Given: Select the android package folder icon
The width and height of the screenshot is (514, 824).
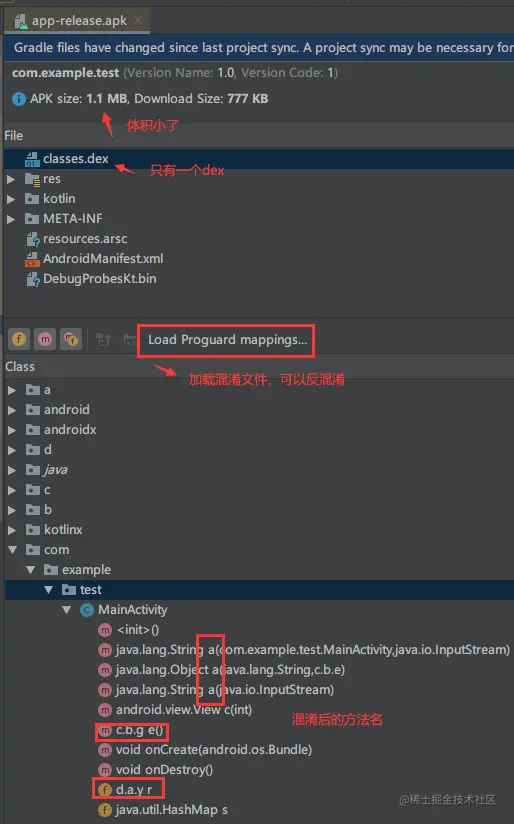Looking at the screenshot, I should tap(33, 410).
